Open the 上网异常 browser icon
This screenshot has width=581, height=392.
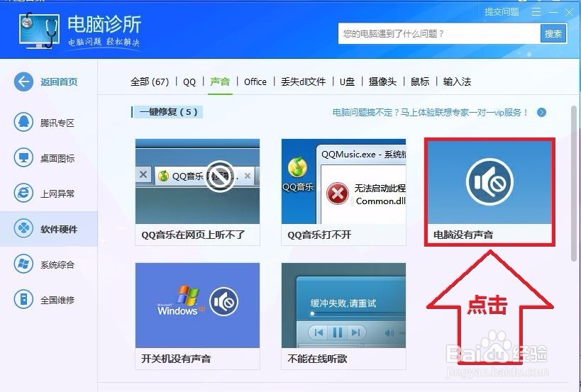coord(23,193)
